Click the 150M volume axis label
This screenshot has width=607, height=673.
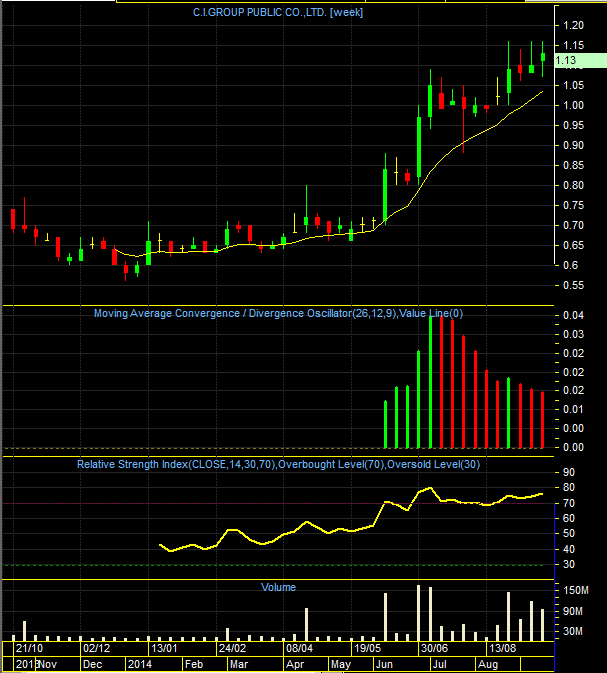pyautogui.click(x=576, y=591)
